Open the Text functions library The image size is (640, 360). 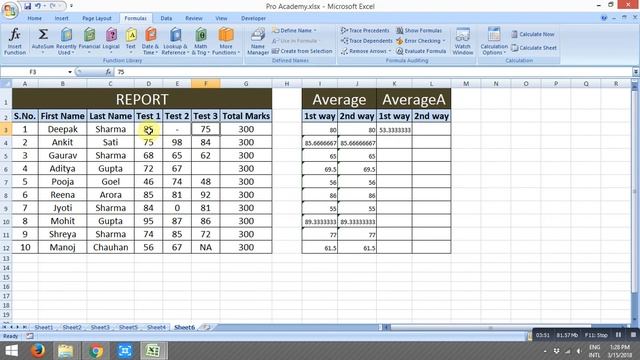click(x=131, y=41)
